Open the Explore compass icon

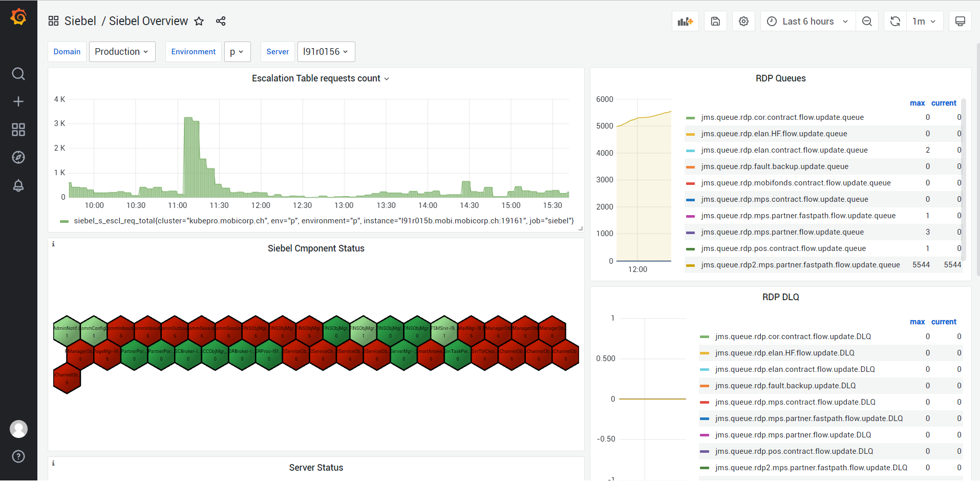[x=18, y=157]
